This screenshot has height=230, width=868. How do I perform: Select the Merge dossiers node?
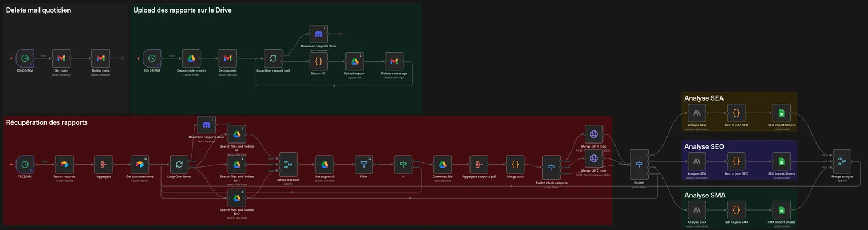pos(288,164)
